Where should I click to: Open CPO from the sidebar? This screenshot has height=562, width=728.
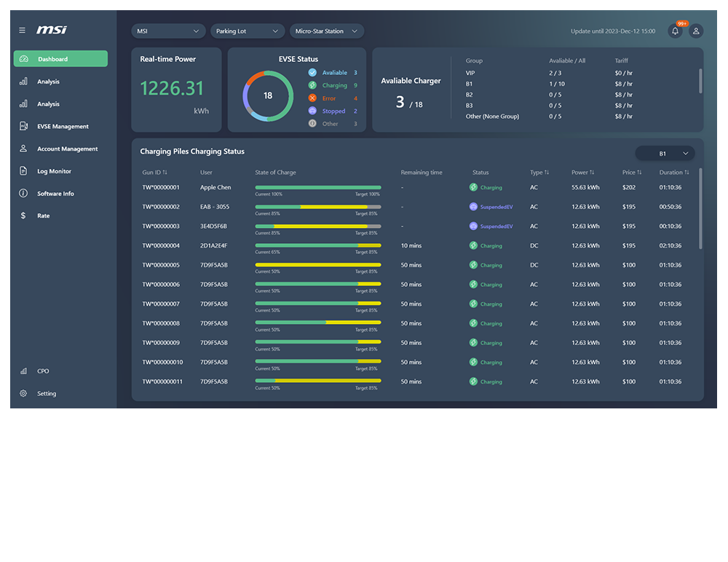tap(42, 371)
